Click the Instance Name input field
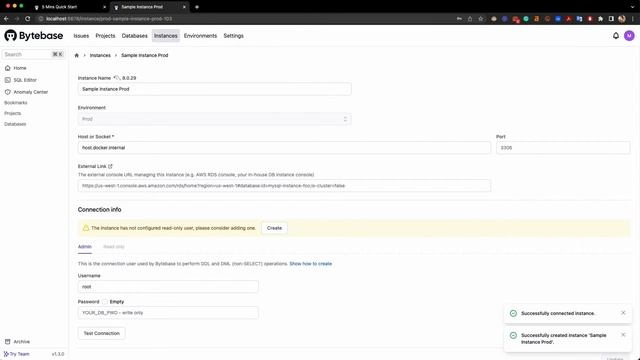This screenshot has width=640, height=360. (x=214, y=89)
